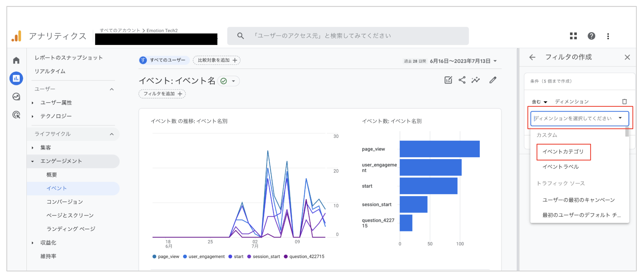Collapse the ユーザー section
Viewport: 644px width, 280px height.
coord(112,89)
